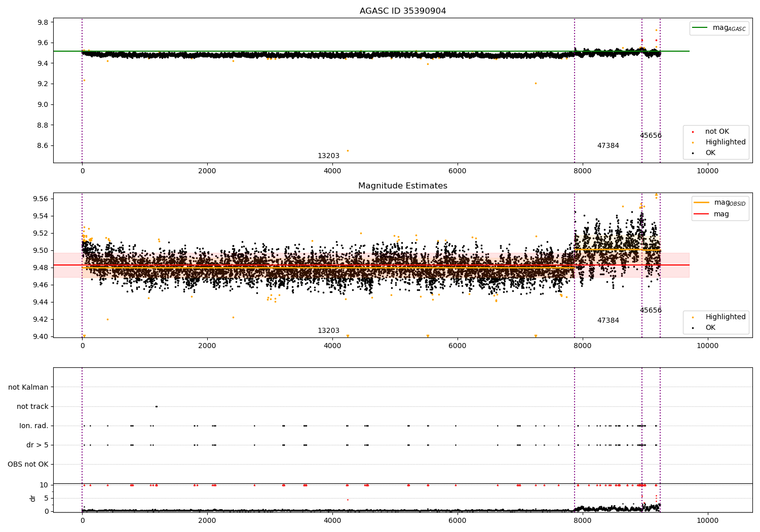Click the 9.8 y-tick label, top plot
This screenshot has width=760, height=532.
click(43, 22)
